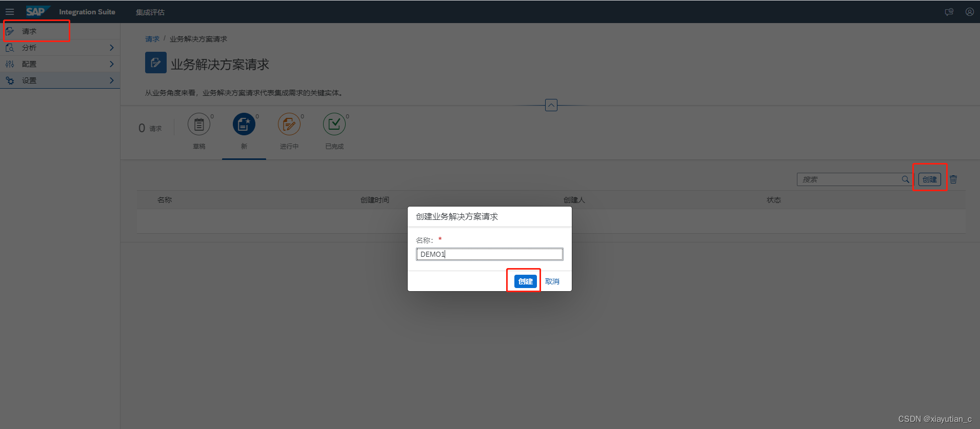Filter by 进行中 status icon
This screenshot has width=980, height=429.
289,124
